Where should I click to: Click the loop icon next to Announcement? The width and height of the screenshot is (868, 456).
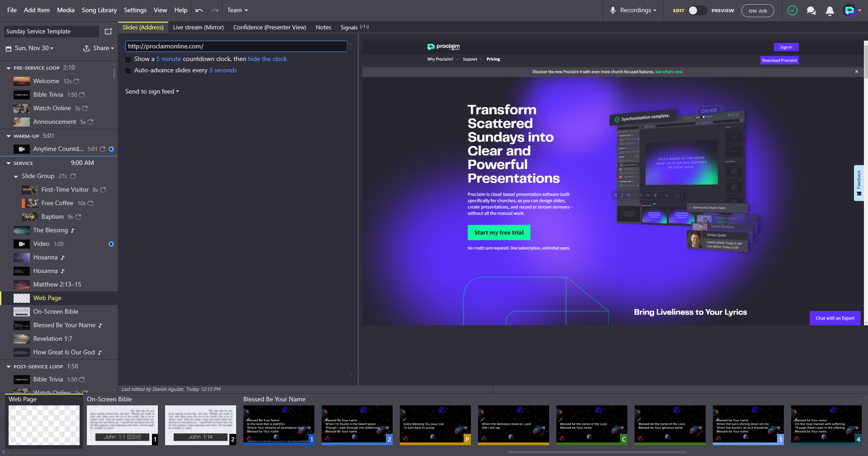(x=90, y=122)
